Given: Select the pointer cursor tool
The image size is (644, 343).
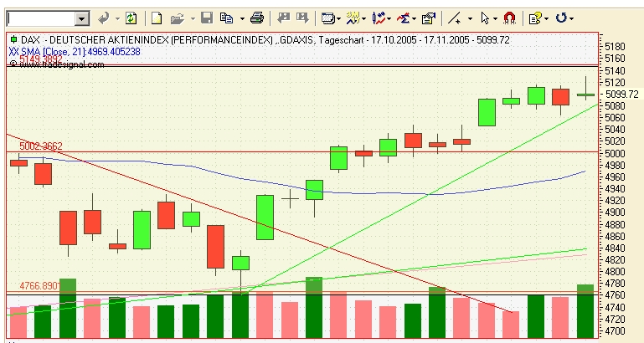Looking at the screenshot, I should (485, 18).
